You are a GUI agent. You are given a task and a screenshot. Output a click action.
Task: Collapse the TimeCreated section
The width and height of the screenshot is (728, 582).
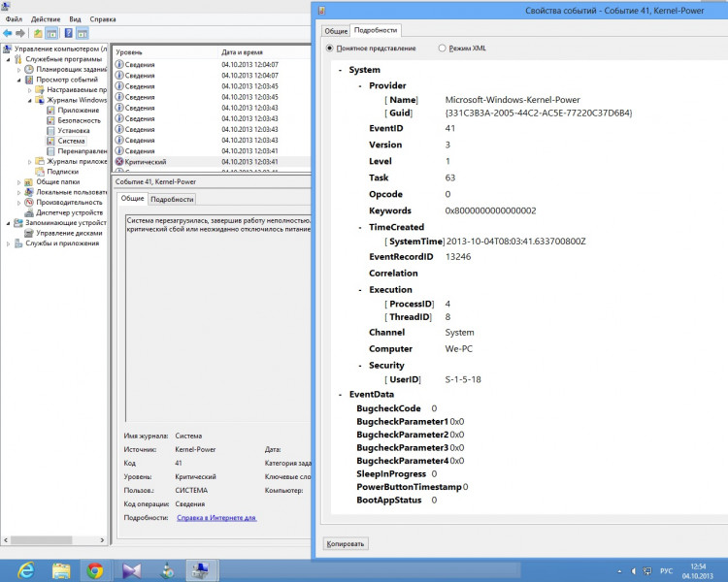360,227
